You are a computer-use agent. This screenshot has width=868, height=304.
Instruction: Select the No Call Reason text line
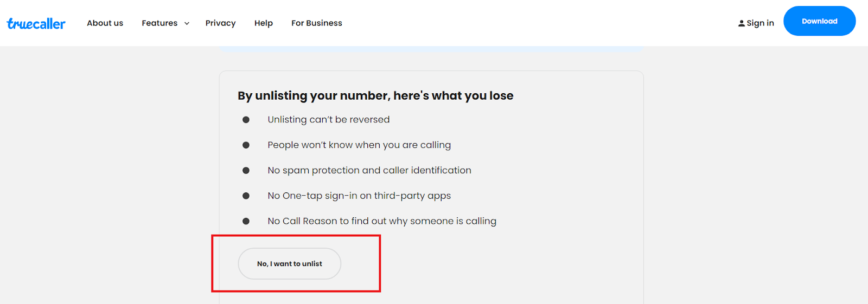click(382, 221)
